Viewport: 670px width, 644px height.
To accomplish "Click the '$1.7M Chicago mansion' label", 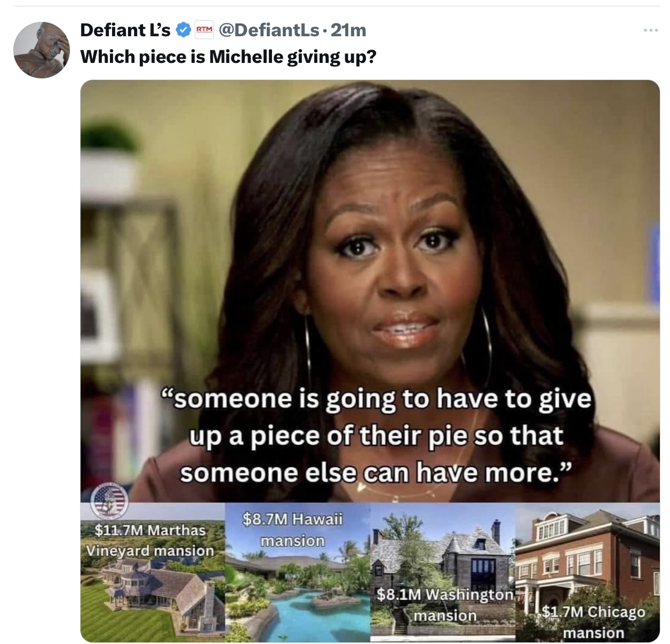I will coord(593,622).
